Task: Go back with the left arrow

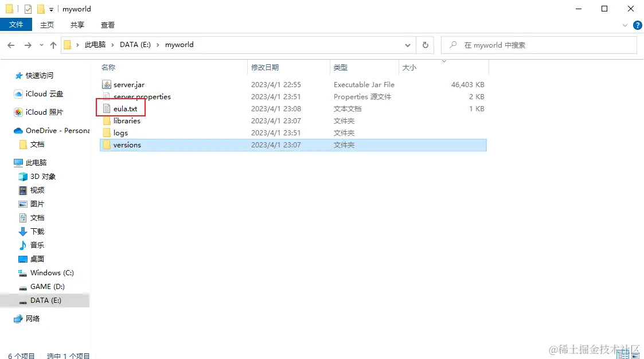Action: 11,45
